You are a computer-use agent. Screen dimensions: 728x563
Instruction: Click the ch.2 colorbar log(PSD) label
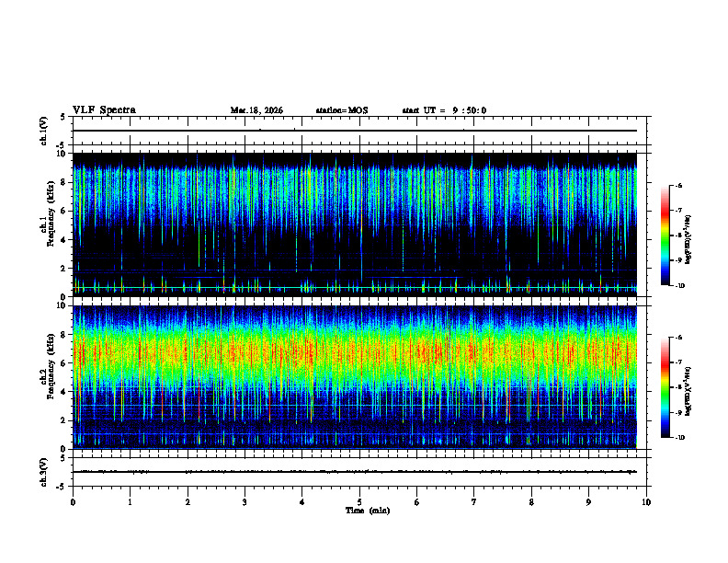688,391
